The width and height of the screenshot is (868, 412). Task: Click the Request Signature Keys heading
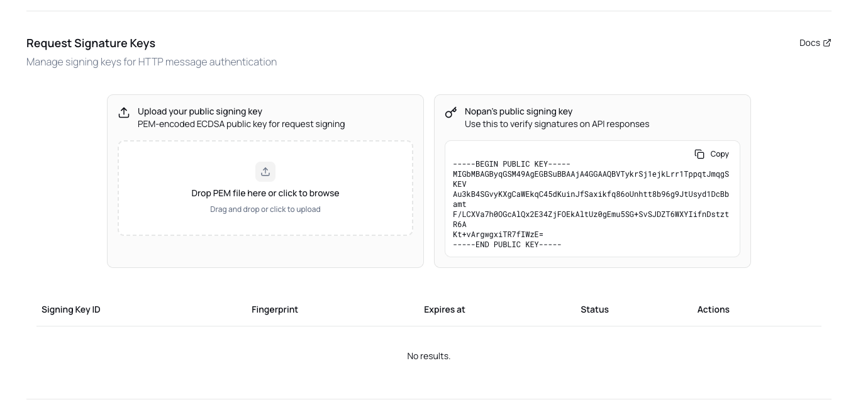[91, 43]
